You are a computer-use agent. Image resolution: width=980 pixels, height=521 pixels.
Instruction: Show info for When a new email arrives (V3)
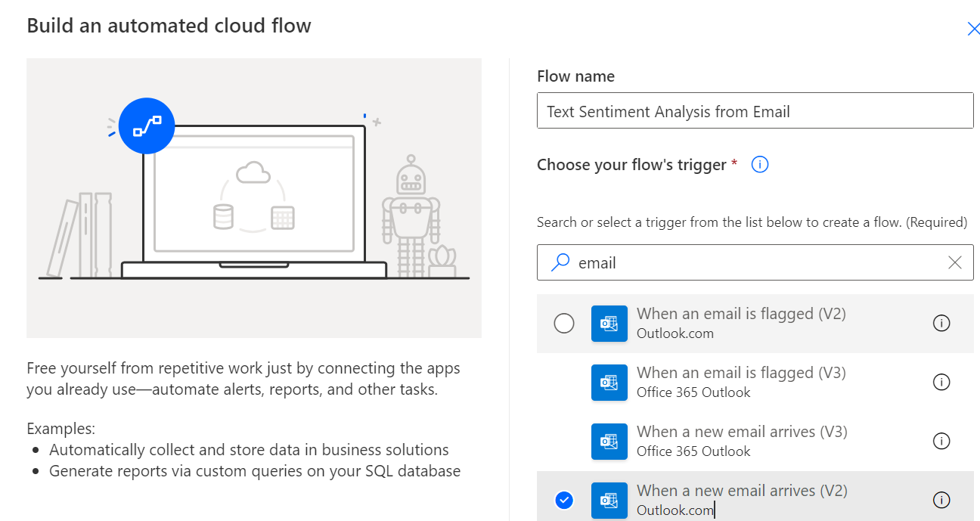click(x=941, y=442)
